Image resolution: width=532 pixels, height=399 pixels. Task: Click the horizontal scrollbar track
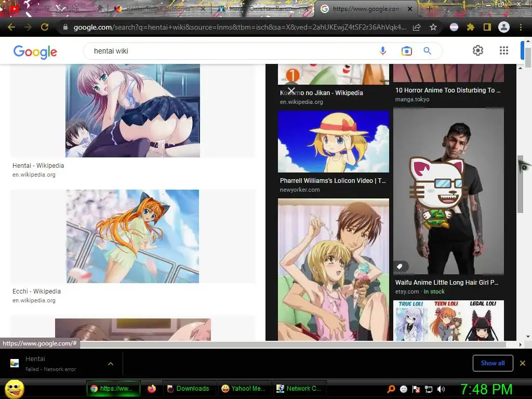(x=292, y=345)
